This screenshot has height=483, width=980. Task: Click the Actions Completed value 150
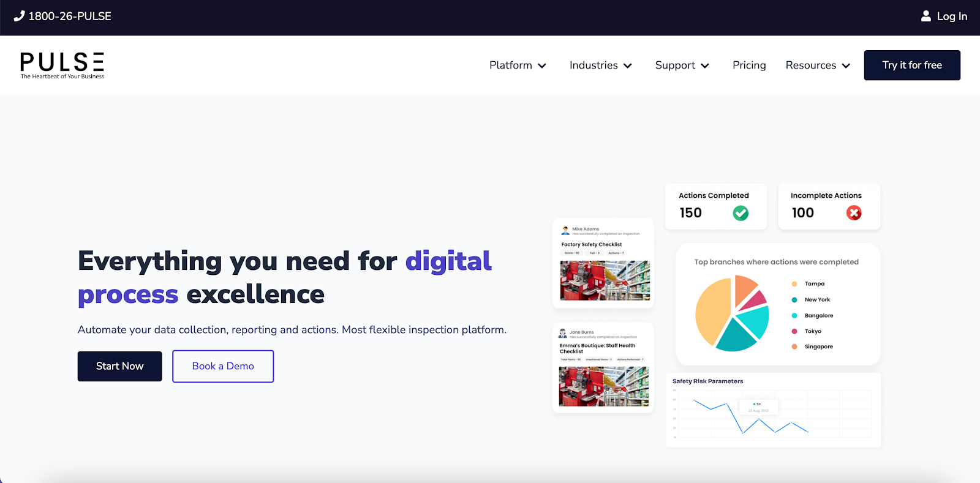click(x=691, y=213)
